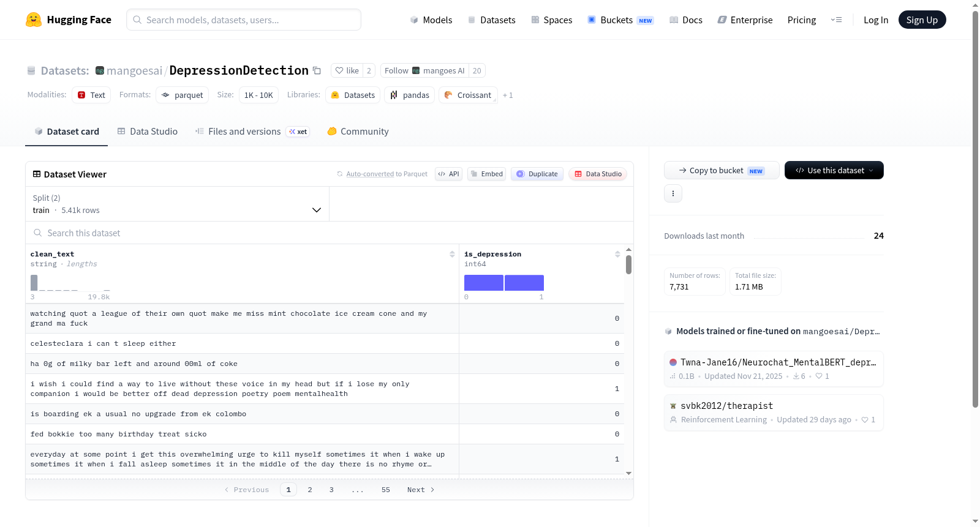Click Copy to bucket
980x527 pixels.
[x=722, y=170]
